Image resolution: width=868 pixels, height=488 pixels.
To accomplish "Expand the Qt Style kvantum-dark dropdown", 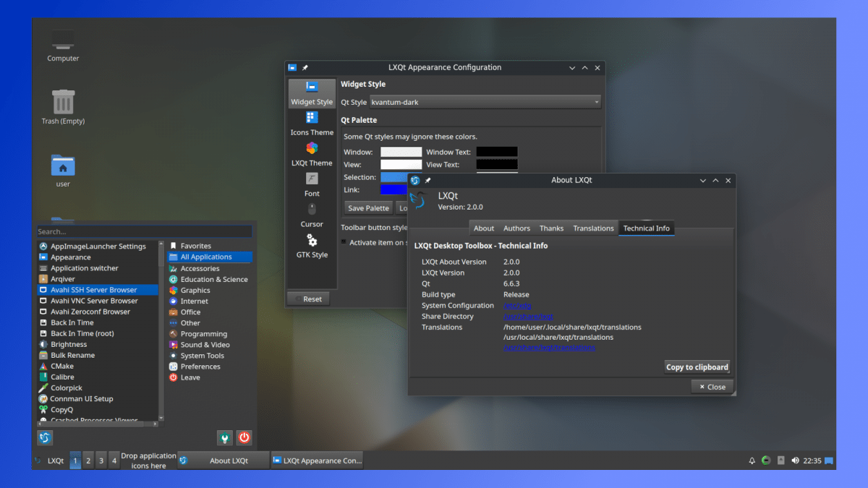I will 485,102.
